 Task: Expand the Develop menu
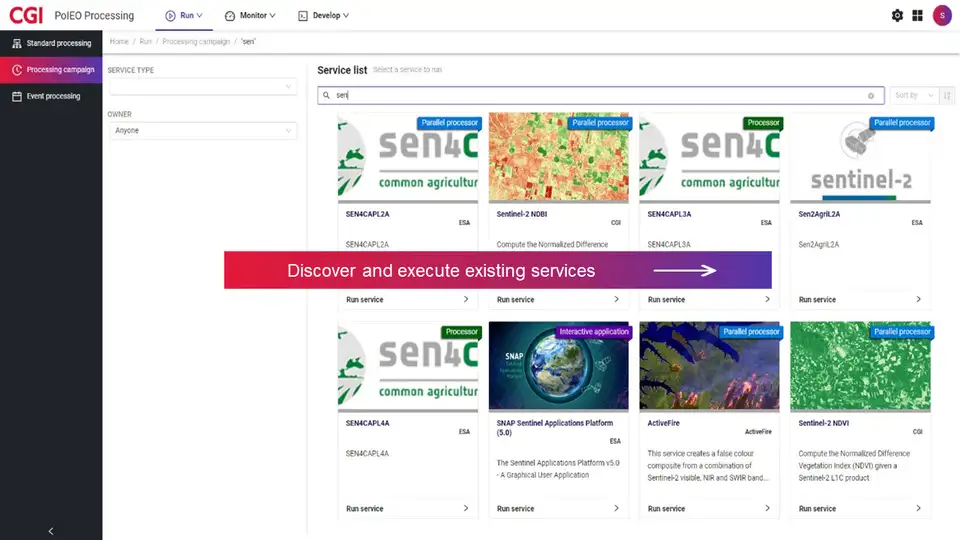[x=324, y=16]
